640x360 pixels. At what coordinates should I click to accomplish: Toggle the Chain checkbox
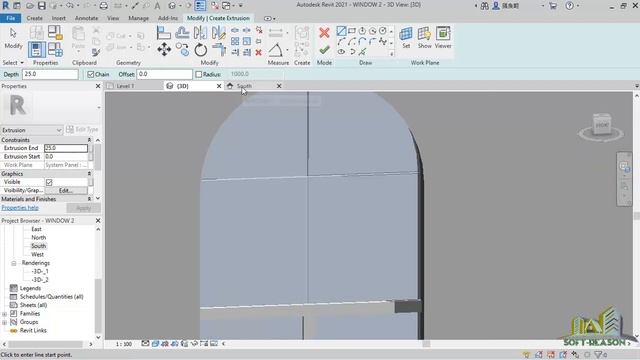(91, 74)
